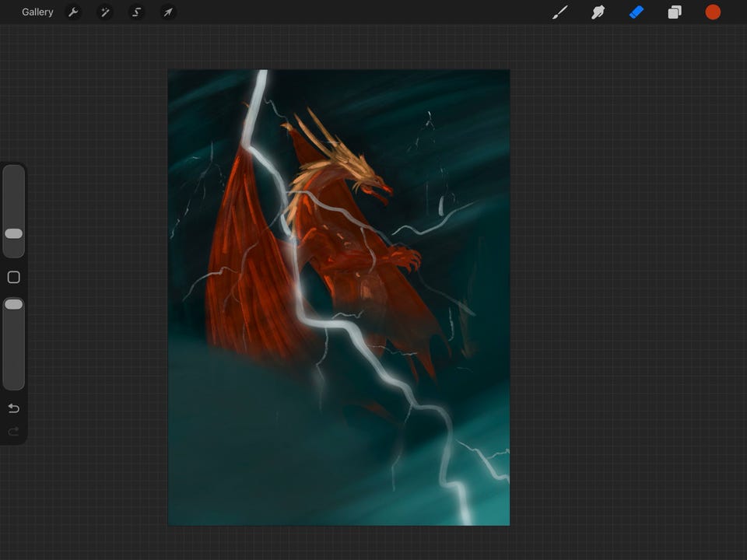The image size is (747, 560).
Task: Tap the square Modify button in sidebar
Action: tap(13, 277)
